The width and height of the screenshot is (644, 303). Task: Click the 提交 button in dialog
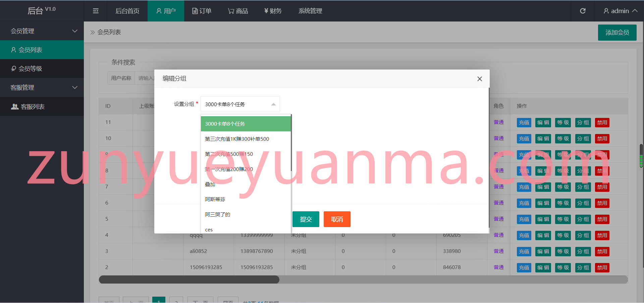(306, 219)
